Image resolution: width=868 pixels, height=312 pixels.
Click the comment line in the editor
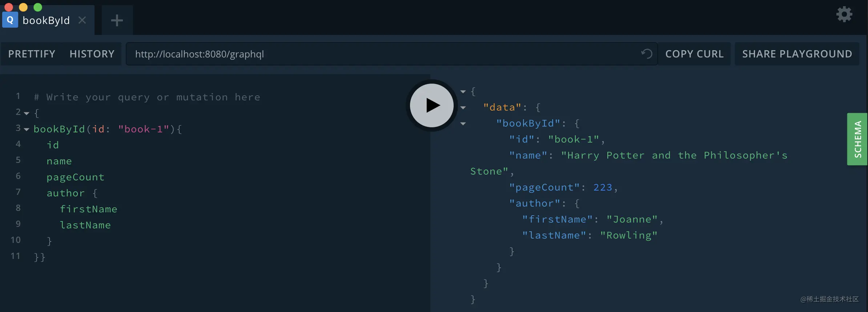pos(147,97)
